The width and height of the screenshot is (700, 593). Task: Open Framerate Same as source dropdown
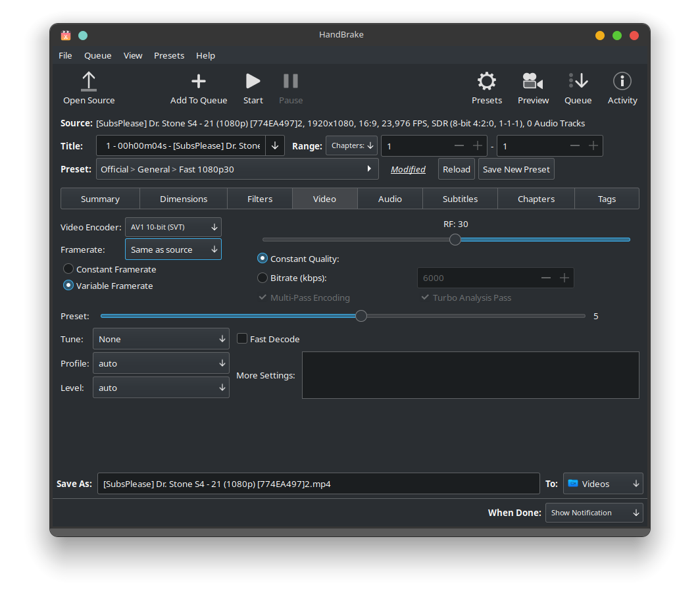[173, 249]
